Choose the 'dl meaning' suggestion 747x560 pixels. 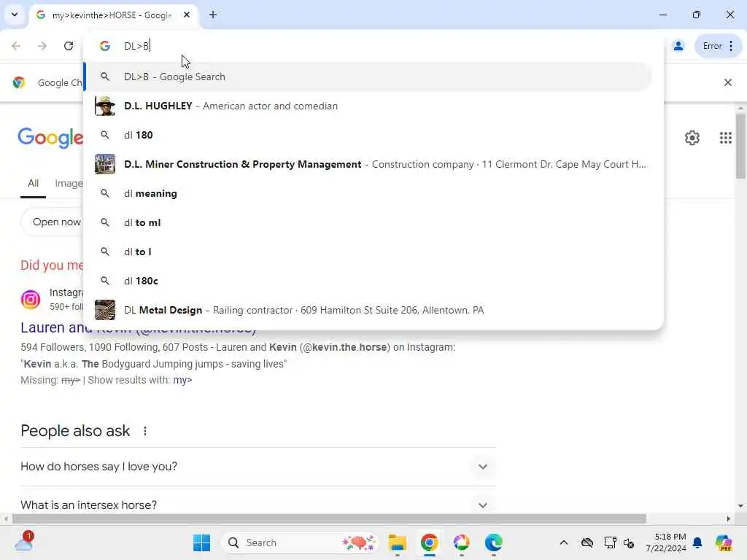coord(368,193)
